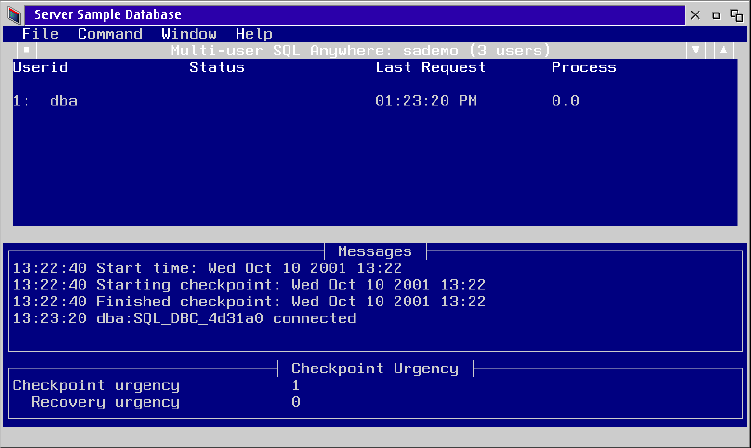Click the Last Request column header
Viewport: 751px width, 448px height.
coord(431,67)
